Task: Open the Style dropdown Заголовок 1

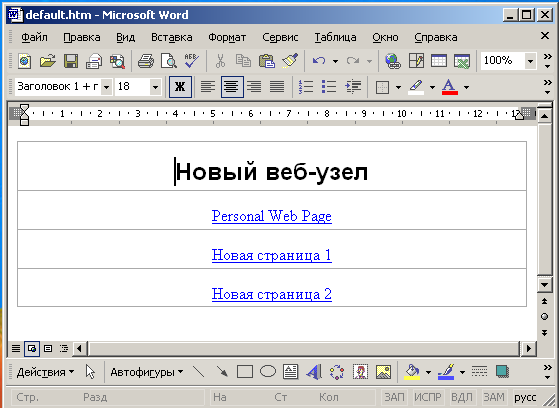Action: pyautogui.click(x=106, y=87)
